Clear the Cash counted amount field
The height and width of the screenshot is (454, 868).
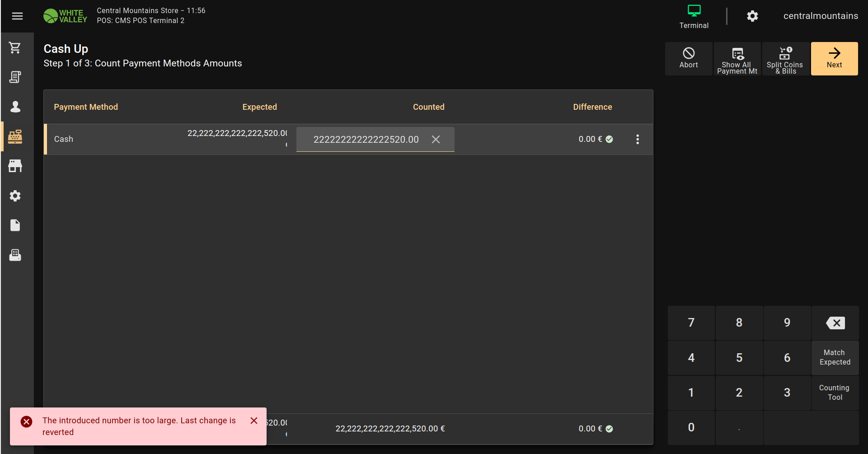coord(436,140)
